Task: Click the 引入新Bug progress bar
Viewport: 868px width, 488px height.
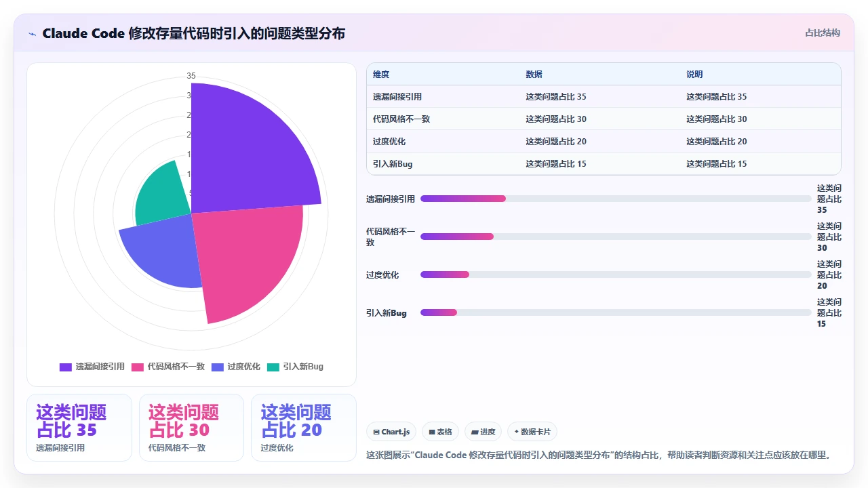Action: [x=616, y=312]
